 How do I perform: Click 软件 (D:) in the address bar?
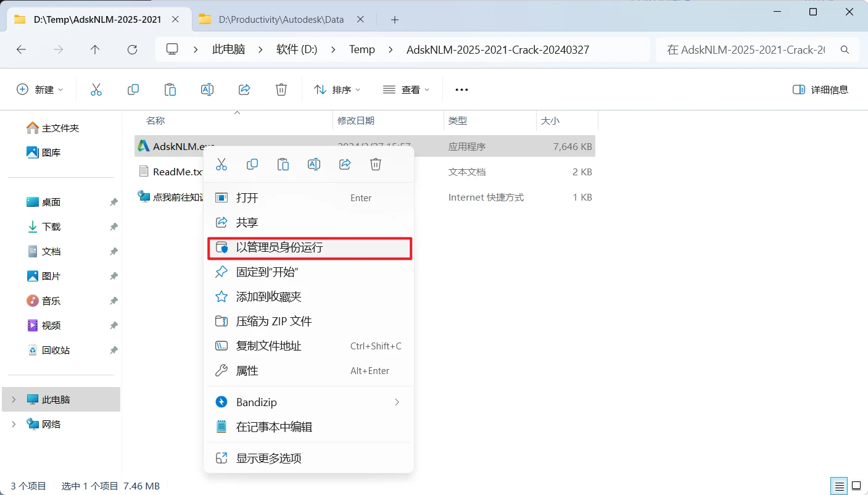tap(297, 49)
